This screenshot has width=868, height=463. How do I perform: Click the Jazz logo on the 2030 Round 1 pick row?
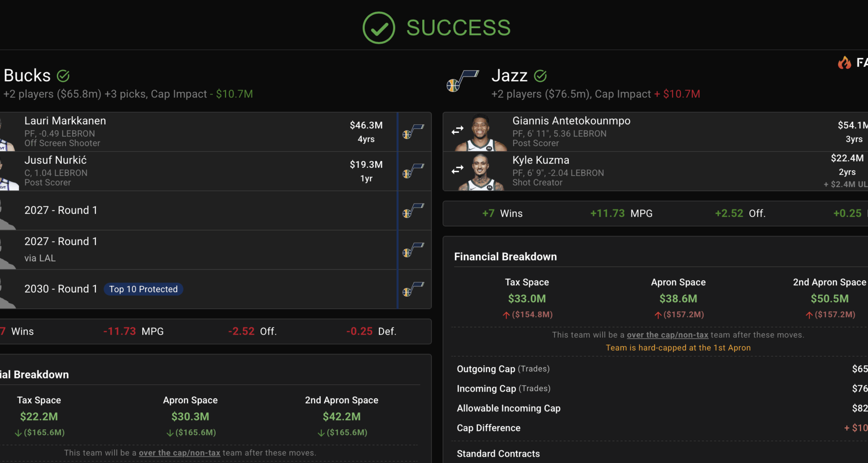pos(414,289)
